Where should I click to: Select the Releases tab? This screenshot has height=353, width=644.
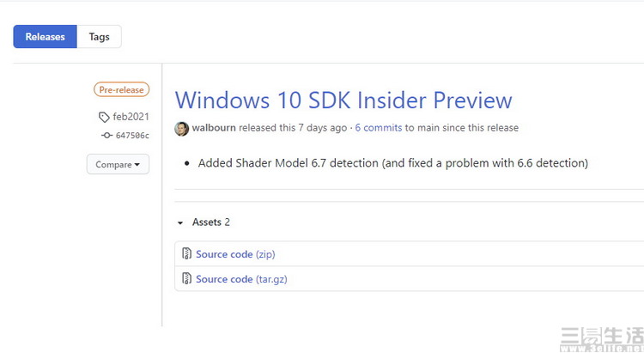coord(46,37)
